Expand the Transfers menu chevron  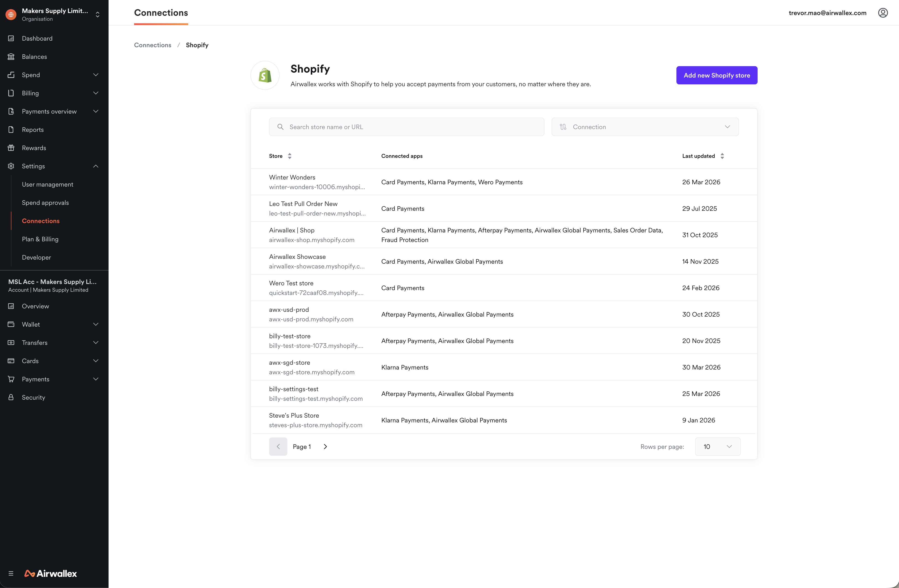coord(96,342)
